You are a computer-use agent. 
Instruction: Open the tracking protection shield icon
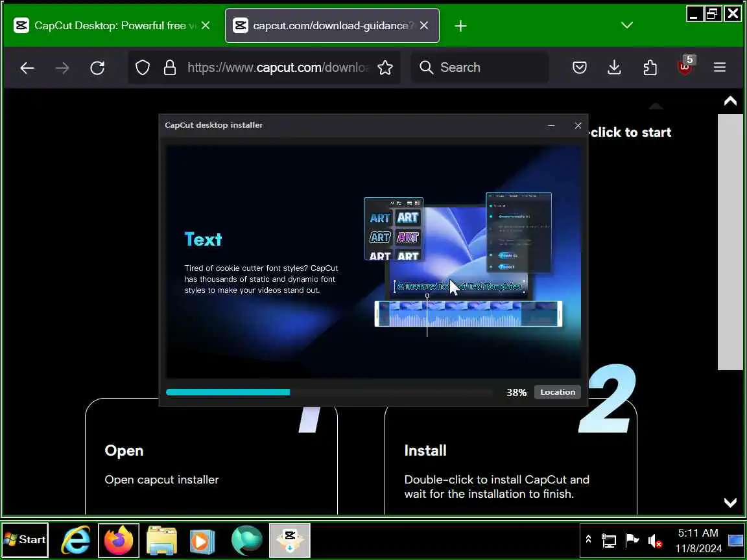point(143,68)
